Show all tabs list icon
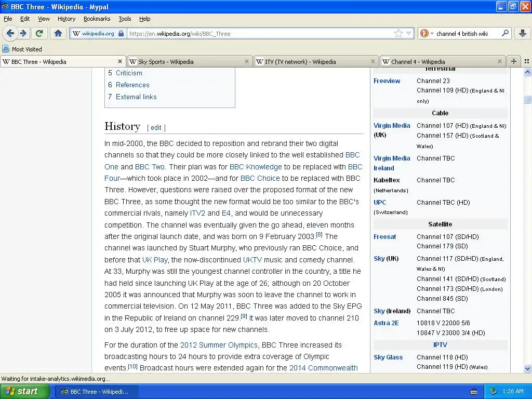 527,61
